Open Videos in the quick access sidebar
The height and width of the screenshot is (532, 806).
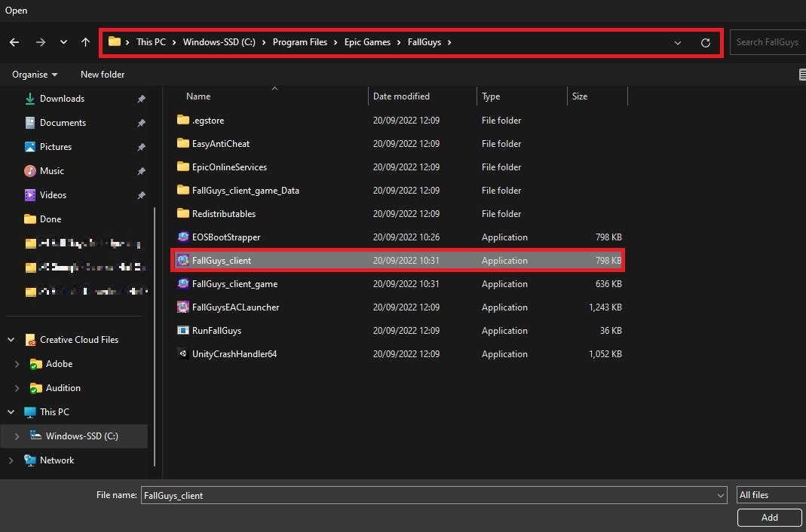pos(53,195)
